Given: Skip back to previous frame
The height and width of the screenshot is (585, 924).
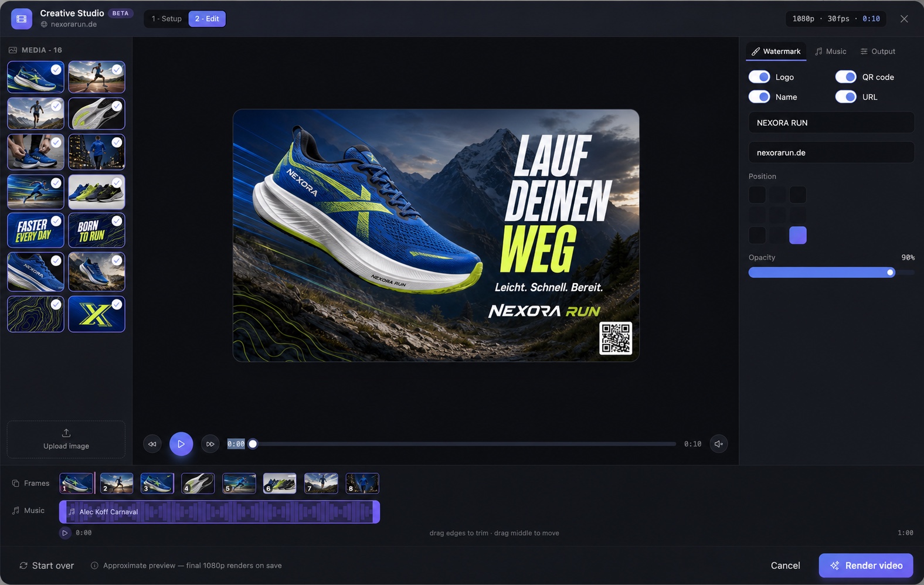Looking at the screenshot, I should pyautogui.click(x=152, y=444).
